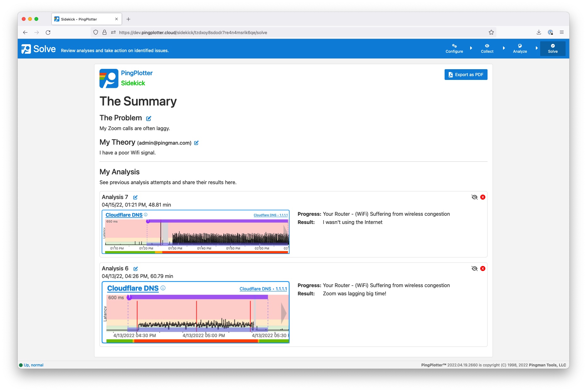Rename Analysis 7 with edit icon
Screen dimensions: 587x392
[x=135, y=197]
